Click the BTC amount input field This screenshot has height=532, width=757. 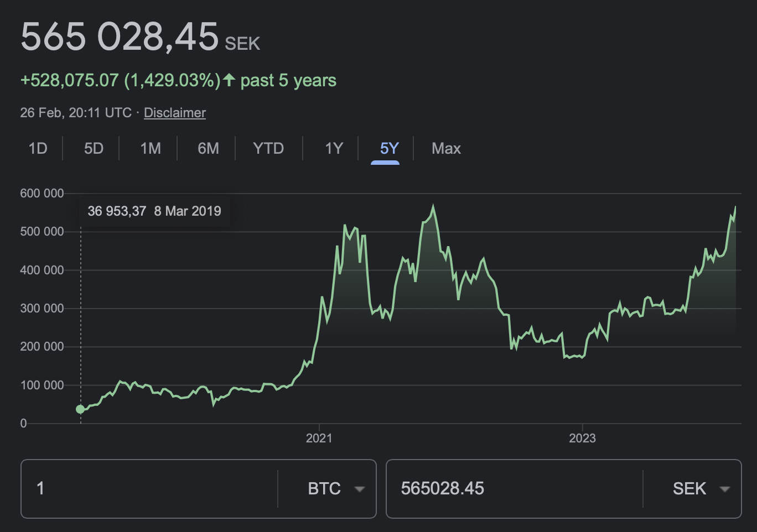(x=149, y=489)
